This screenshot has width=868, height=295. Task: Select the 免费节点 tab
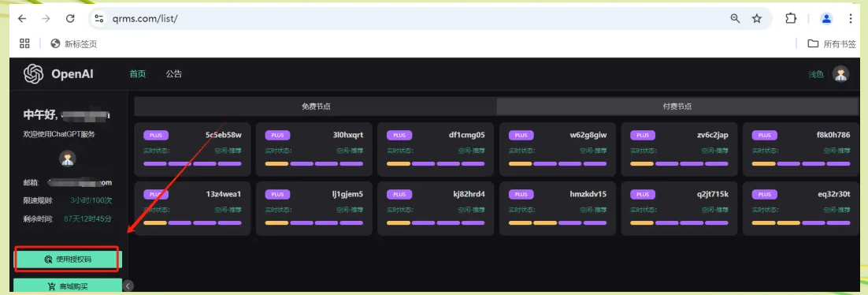[316, 106]
